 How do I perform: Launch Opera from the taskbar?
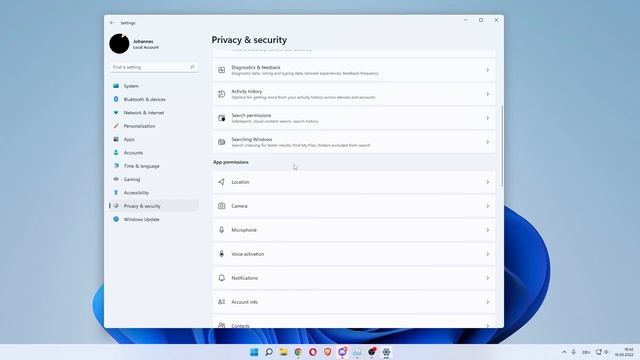point(313,352)
